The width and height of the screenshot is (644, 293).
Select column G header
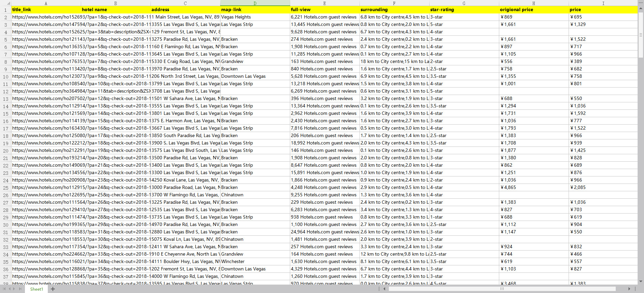(x=464, y=3)
